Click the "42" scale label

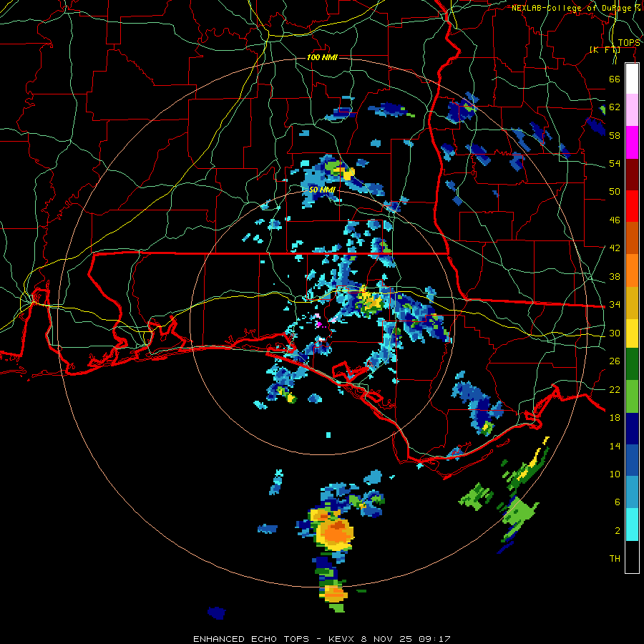pos(615,248)
